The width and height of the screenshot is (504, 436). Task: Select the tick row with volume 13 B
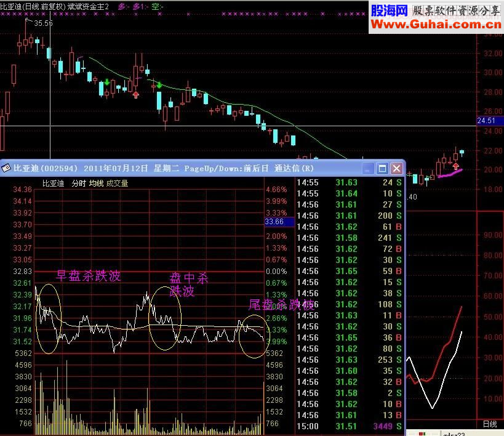click(349, 416)
